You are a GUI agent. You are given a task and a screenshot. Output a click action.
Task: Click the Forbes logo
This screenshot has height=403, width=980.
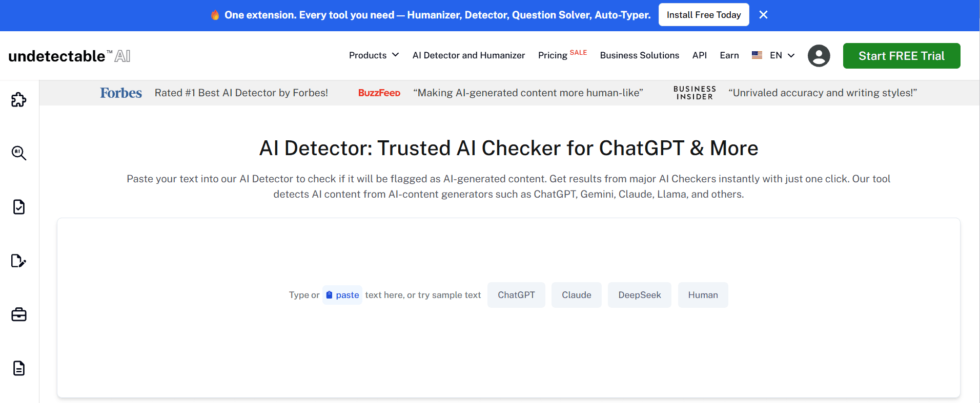121,93
